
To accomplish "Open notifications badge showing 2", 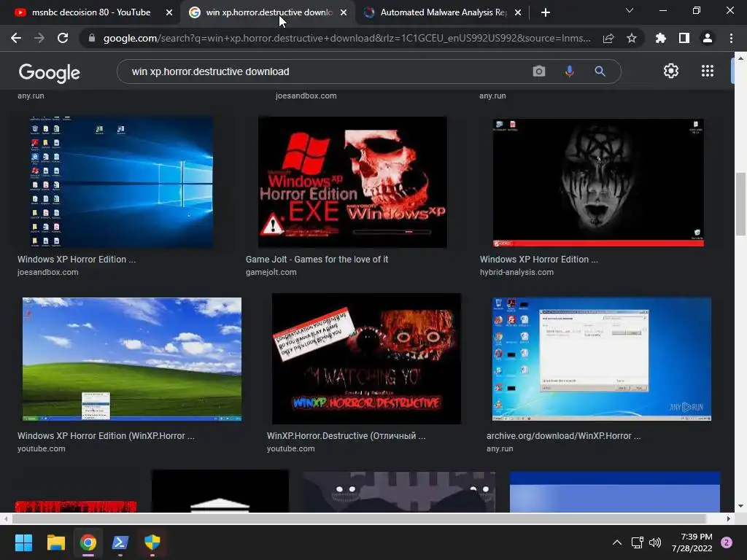I will point(727,542).
